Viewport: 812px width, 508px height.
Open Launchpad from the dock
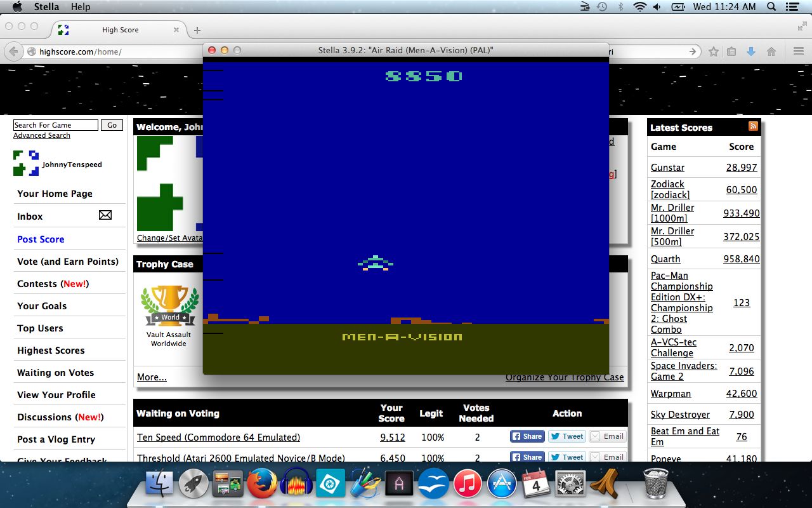[x=193, y=485]
